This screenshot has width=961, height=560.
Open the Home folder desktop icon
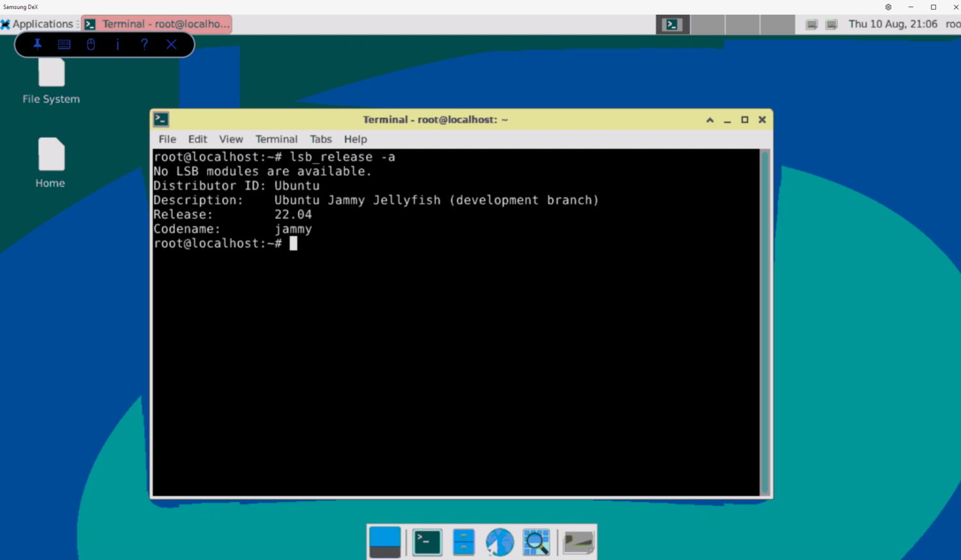pyautogui.click(x=51, y=163)
